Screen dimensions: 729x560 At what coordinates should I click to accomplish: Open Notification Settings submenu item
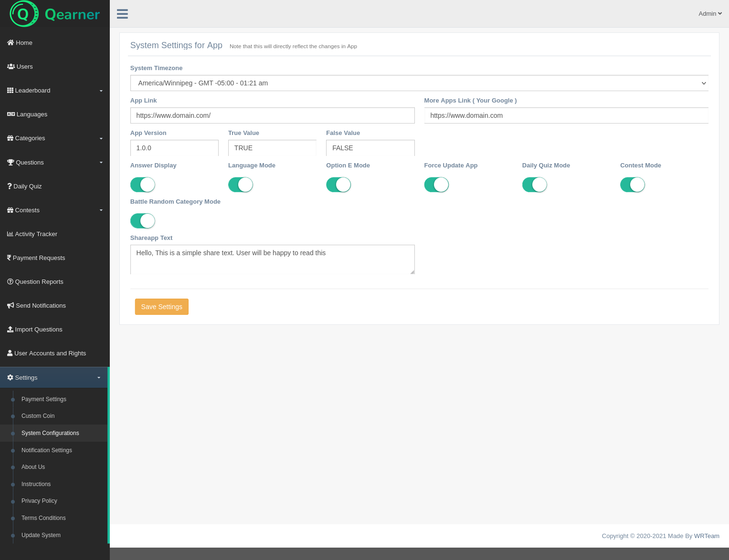[x=47, y=450]
